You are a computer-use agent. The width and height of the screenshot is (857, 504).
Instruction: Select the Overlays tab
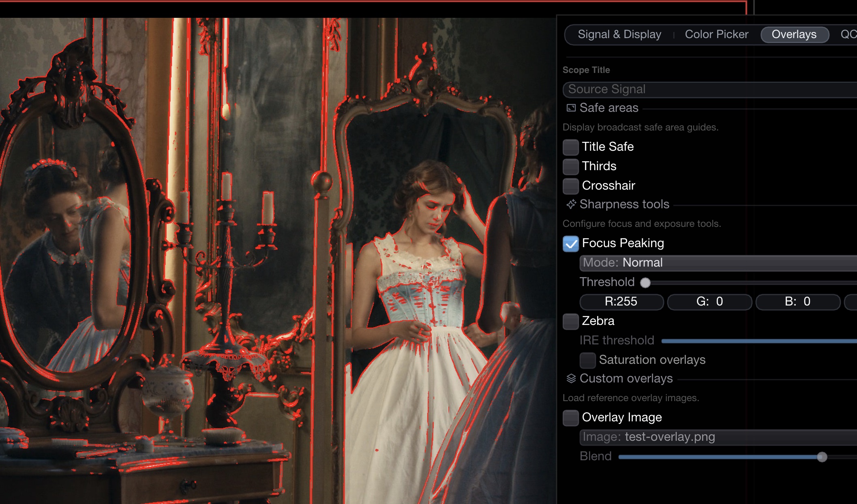pos(794,34)
